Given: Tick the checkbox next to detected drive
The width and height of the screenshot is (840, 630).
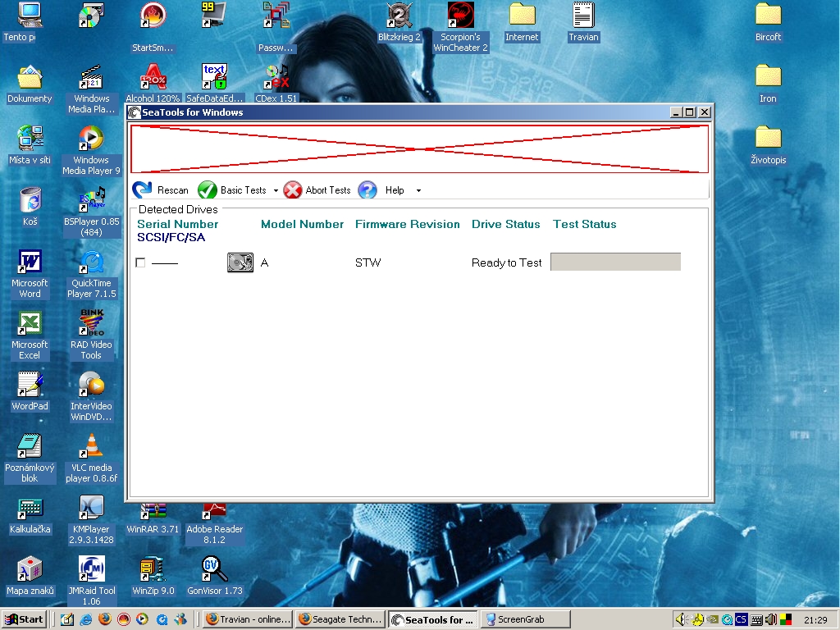Looking at the screenshot, I should [140, 262].
